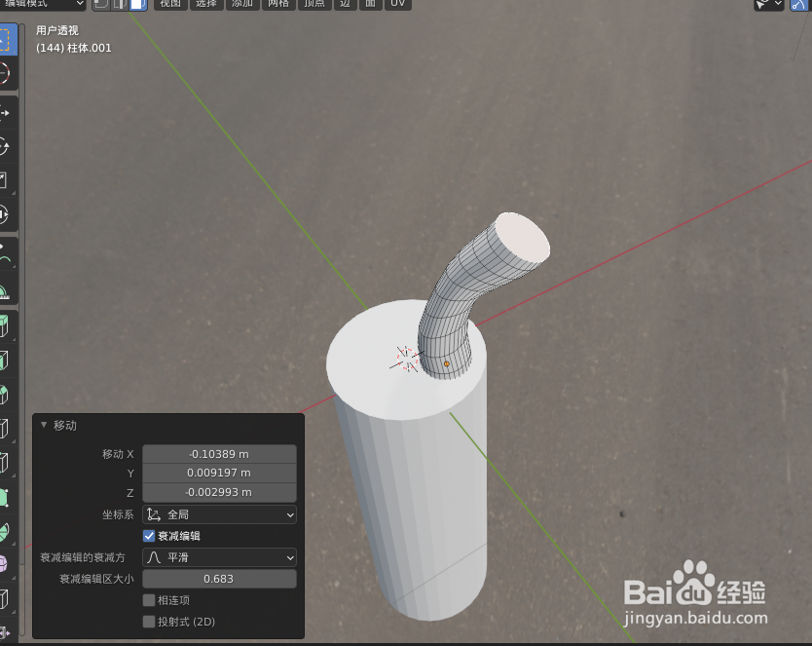The image size is (812, 646).
Task: Edit the 移动 X value field
Action: click(x=219, y=453)
